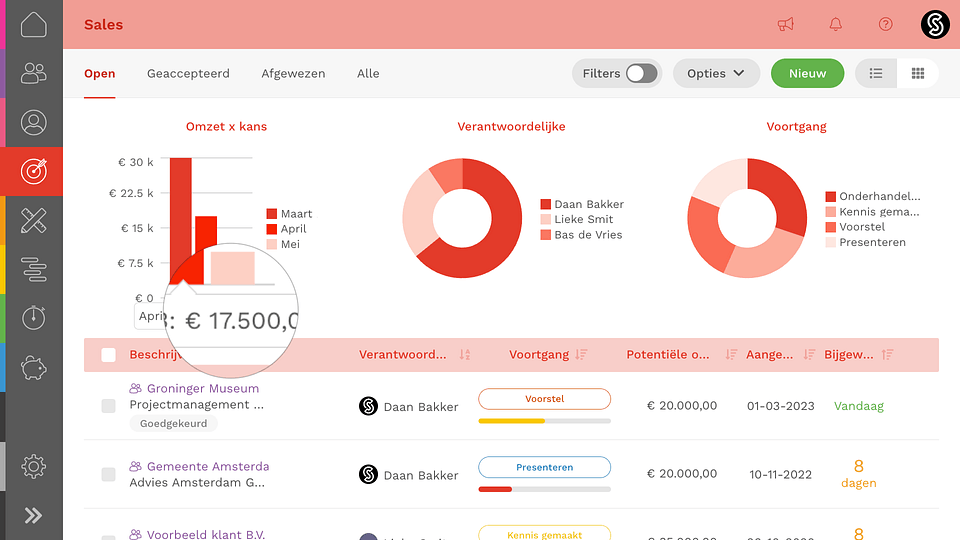
Task: Open the planning bars icon in sidebar
Action: (34, 269)
